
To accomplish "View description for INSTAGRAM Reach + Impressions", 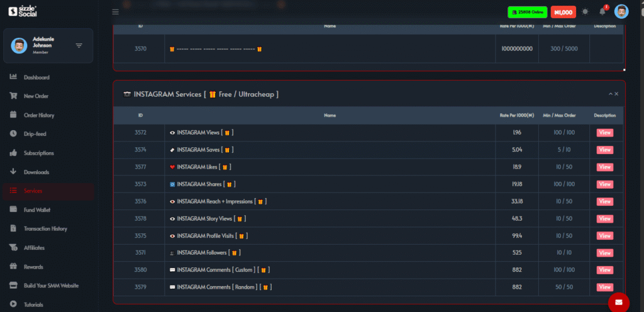I will click(604, 201).
